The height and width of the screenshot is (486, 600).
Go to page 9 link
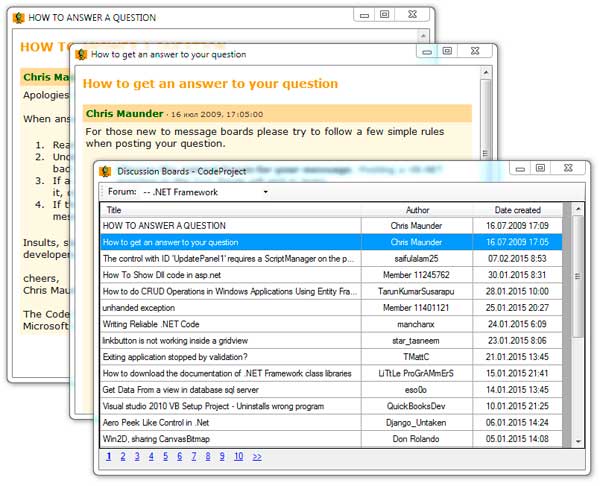click(222, 456)
